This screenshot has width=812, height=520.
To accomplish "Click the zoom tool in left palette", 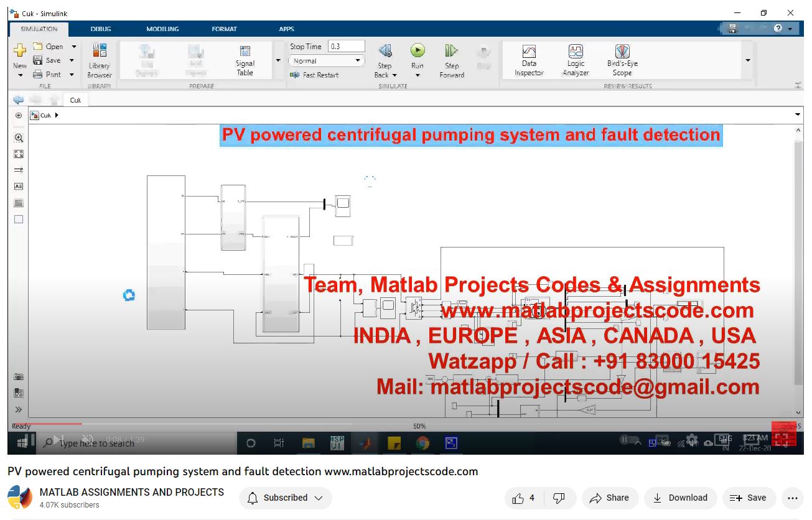I will (19, 138).
